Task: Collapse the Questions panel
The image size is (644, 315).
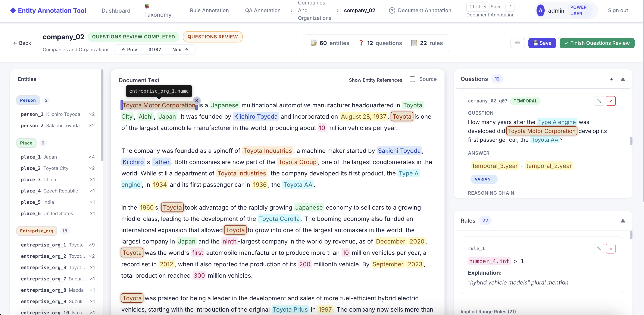Action: pyautogui.click(x=623, y=79)
